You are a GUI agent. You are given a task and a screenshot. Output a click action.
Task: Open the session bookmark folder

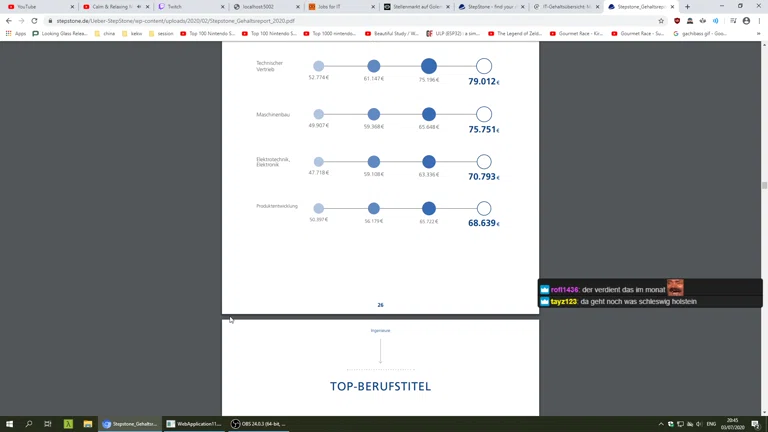161,34
